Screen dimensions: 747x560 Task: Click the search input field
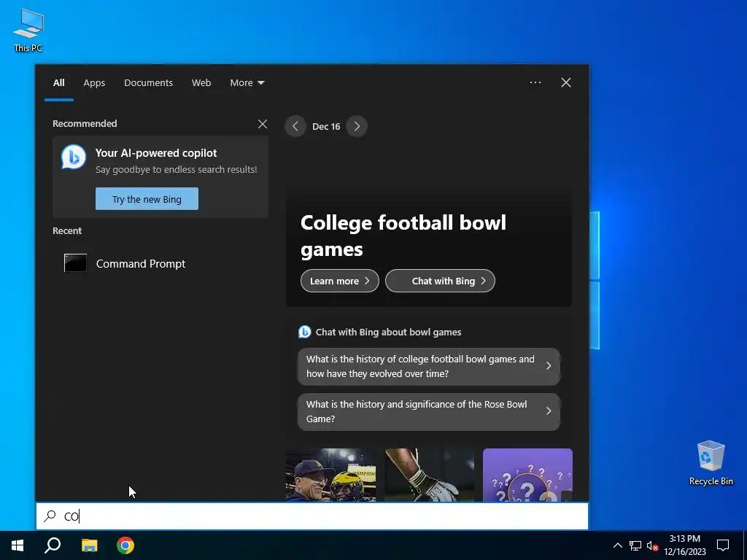(312, 516)
